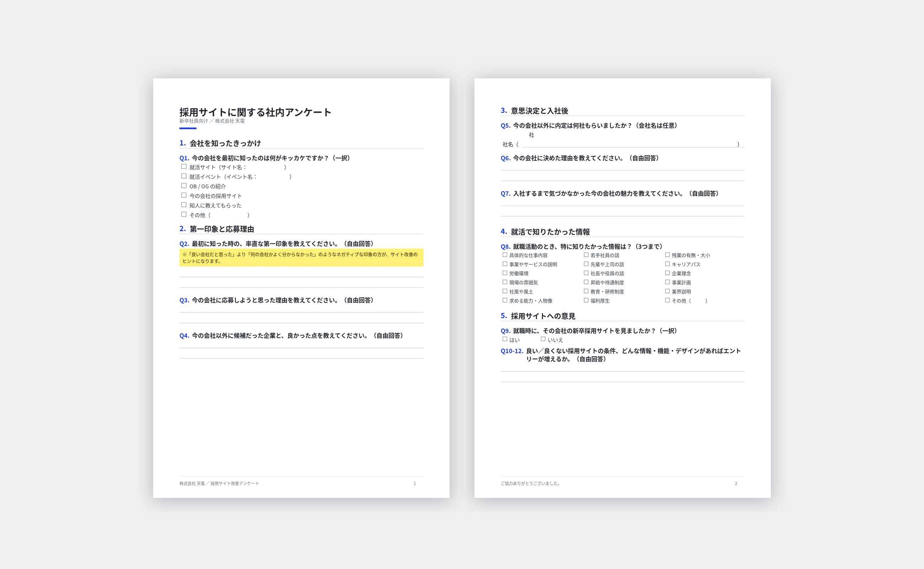Click heading 採用サイトへの意見

[543, 316]
